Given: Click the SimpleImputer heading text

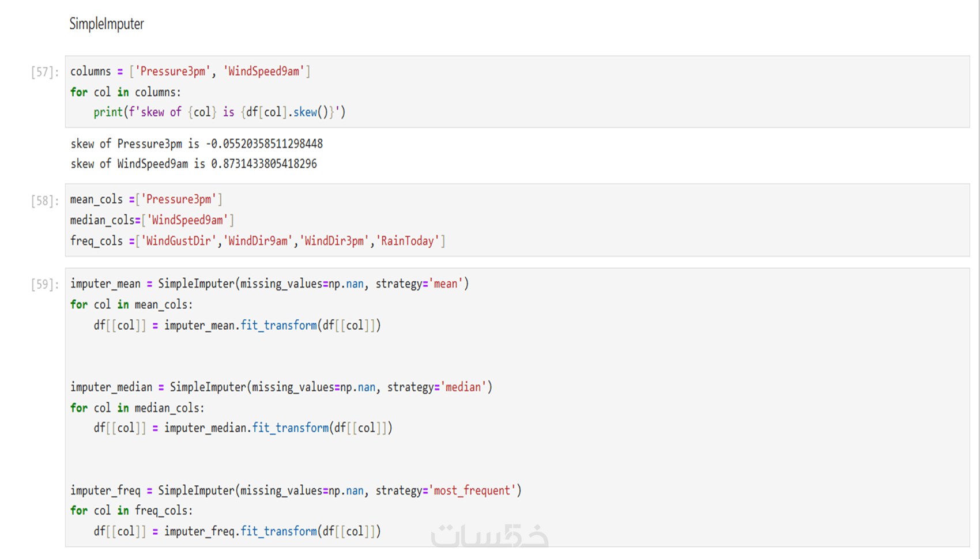Looking at the screenshot, I should (x=107, y=24).
